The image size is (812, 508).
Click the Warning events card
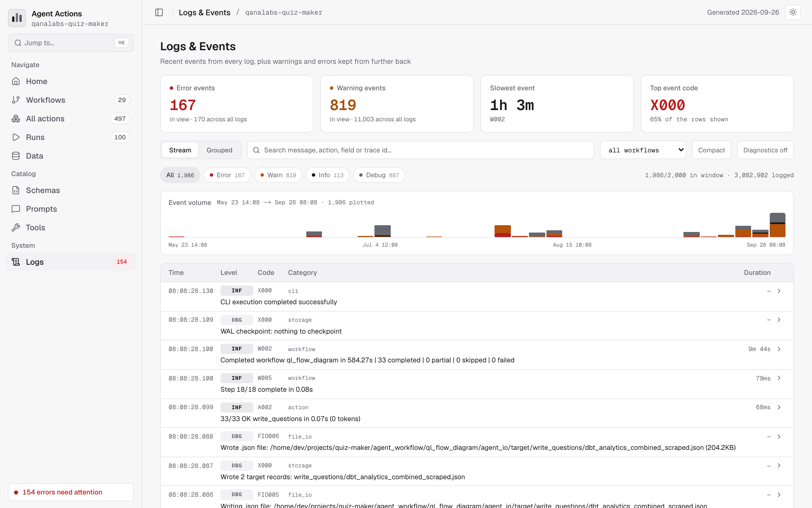point(397,104)
